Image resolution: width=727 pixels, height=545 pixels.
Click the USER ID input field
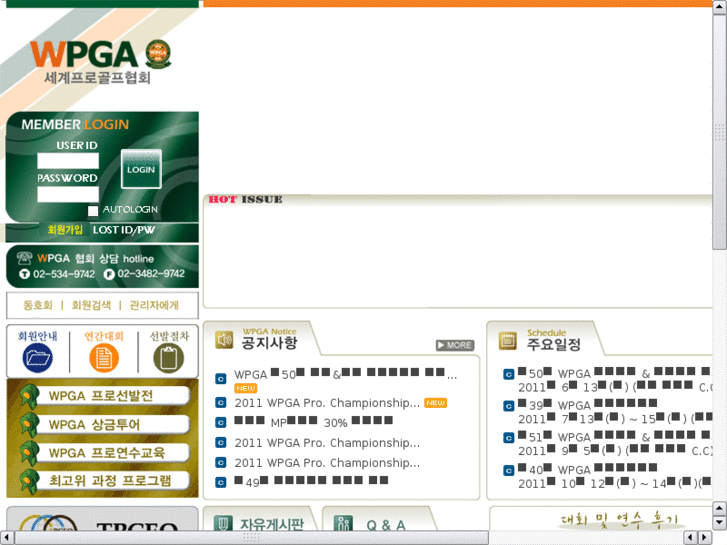pyautogui.click(x=68, y=161)
